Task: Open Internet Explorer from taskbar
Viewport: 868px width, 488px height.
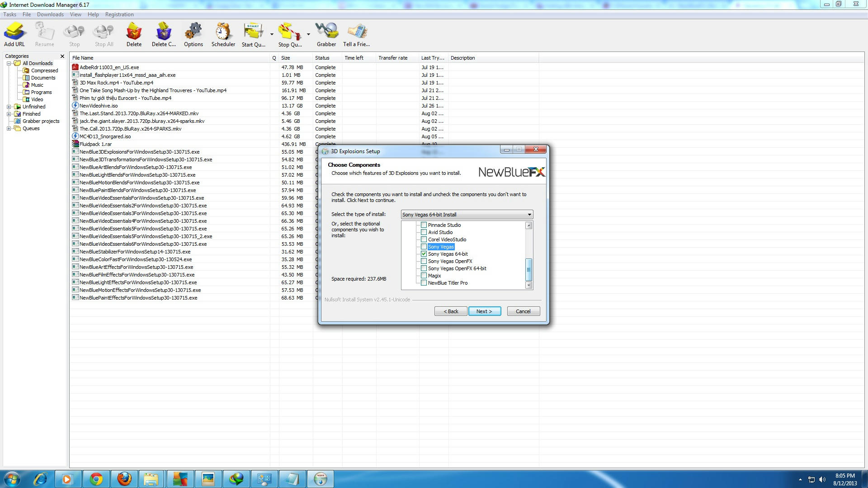Action: 40,479
